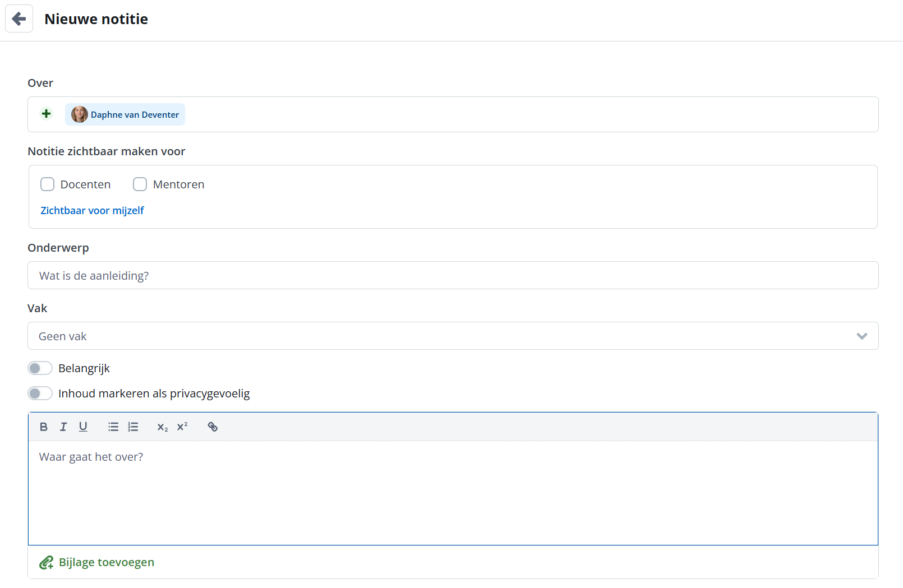Insert a hyperlink in the note

[x=213, y=427]
